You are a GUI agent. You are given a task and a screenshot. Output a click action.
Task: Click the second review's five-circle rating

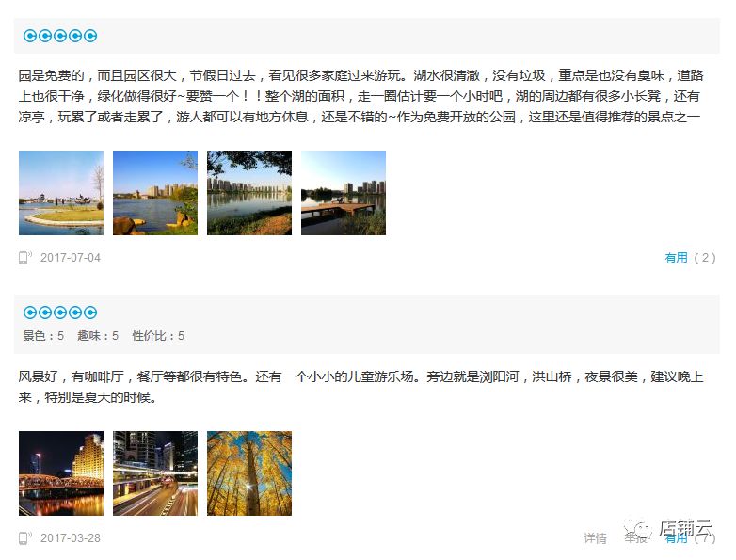pyautogui.click(x=60, y=312)
